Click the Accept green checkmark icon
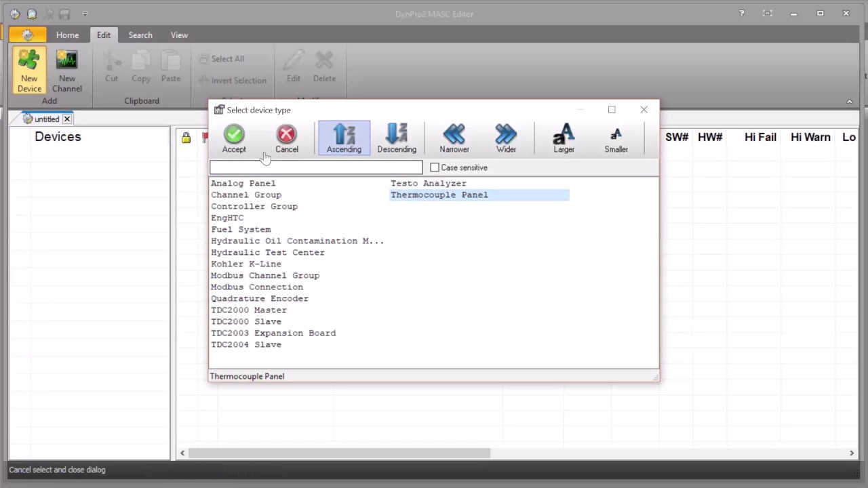868x488 pixels. pyautogui.click(x=234, y=134)
